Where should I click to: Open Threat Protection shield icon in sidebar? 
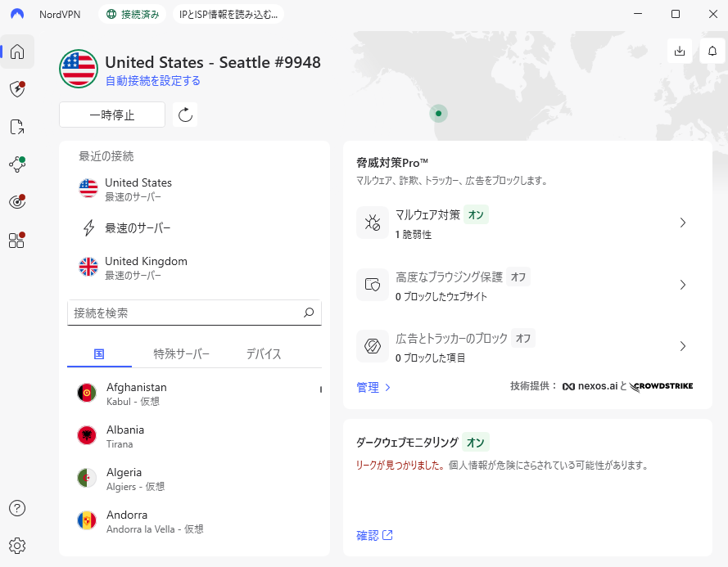tap(17, 89)
